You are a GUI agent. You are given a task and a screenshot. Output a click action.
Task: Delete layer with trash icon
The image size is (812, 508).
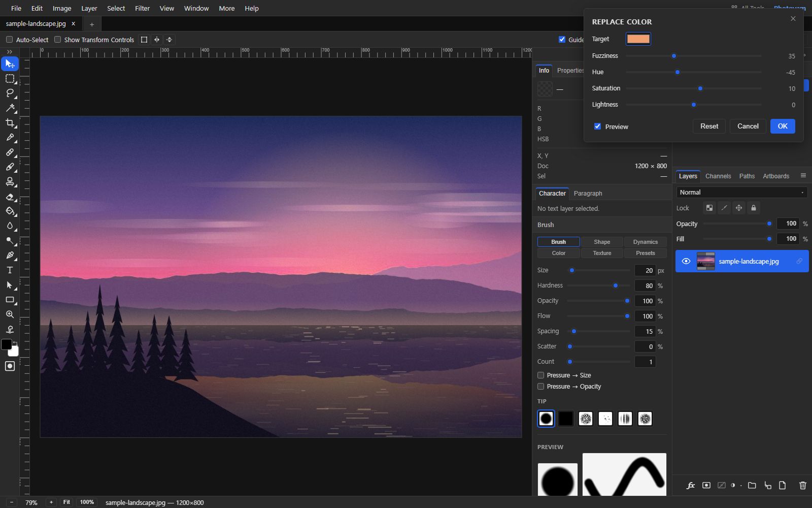802,486
